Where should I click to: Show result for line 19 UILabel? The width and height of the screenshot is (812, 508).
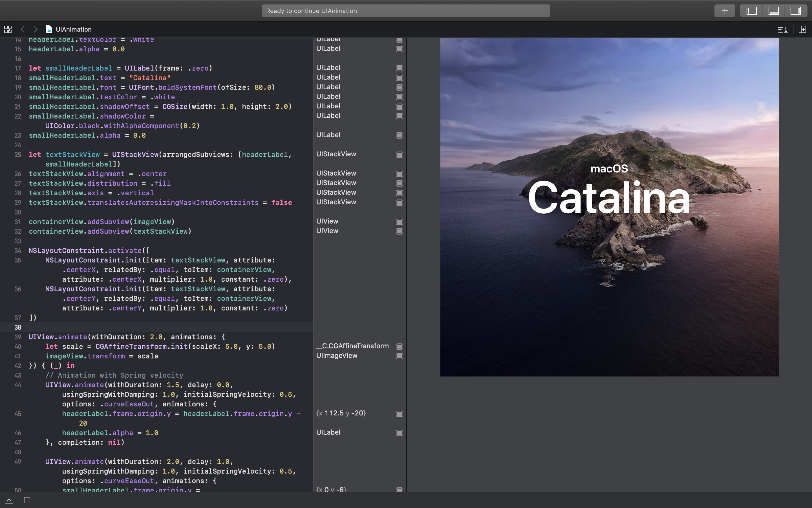coord(399,87)
